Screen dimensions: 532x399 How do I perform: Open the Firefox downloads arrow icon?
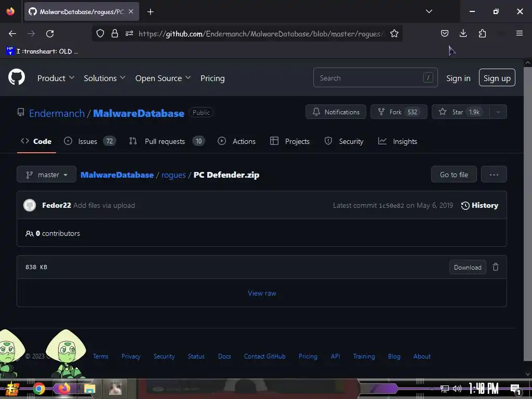[463, 33]
